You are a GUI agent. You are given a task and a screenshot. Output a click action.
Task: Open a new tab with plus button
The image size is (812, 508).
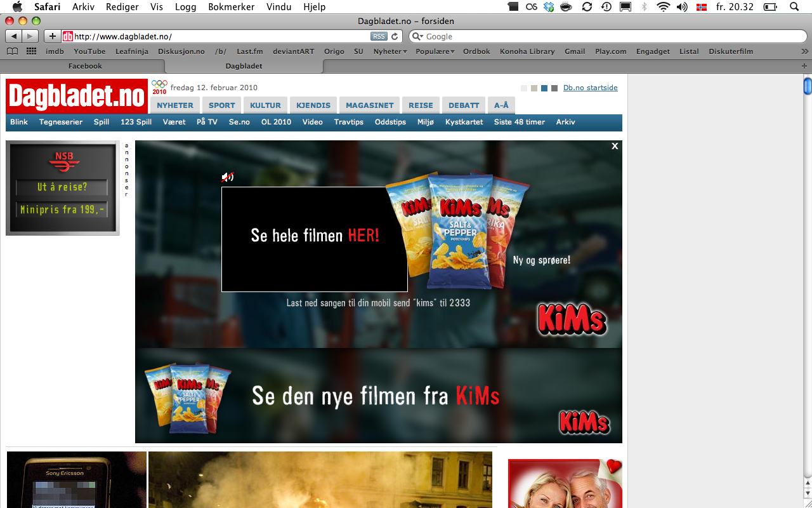[x=805, y=65]
